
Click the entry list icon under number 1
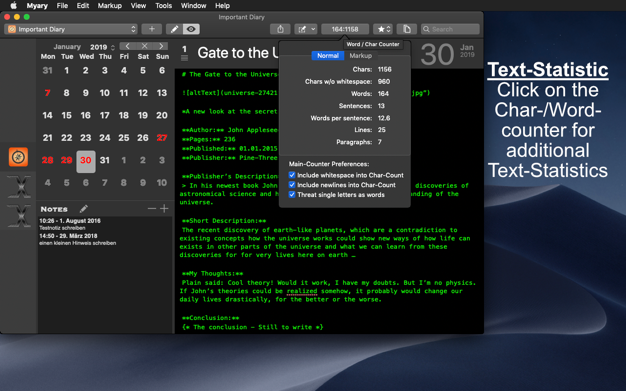pos(184,58)
